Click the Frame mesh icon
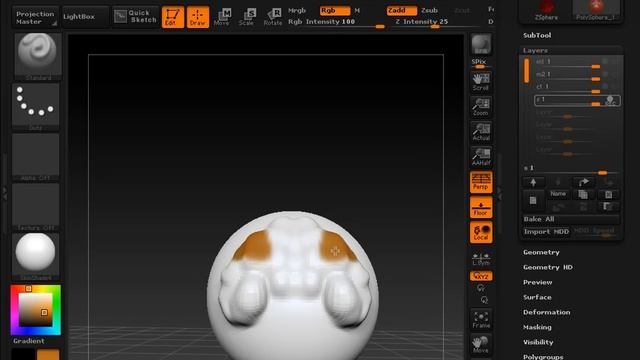 coord(481,320)
